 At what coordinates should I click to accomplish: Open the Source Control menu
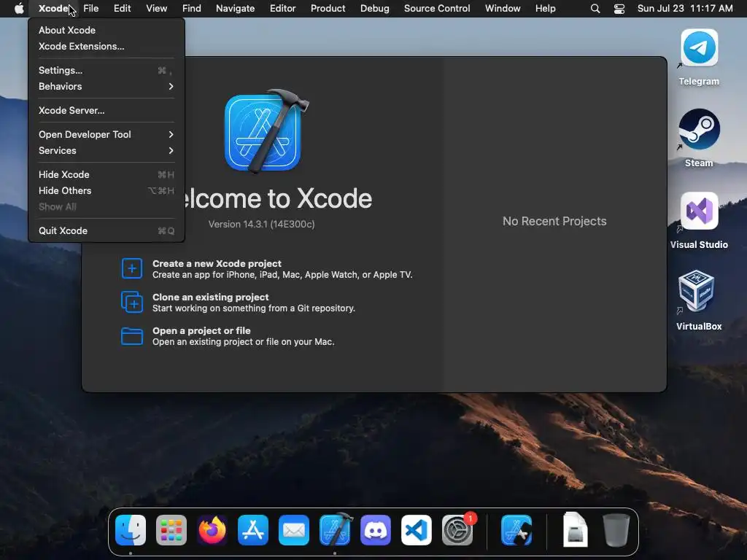point(437,8)
